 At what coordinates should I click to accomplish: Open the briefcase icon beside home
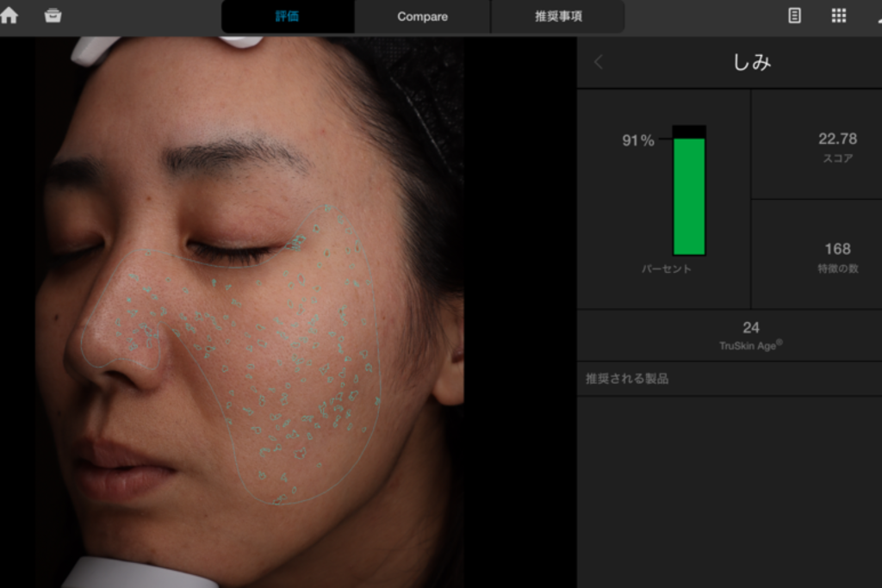click(53, 15)
